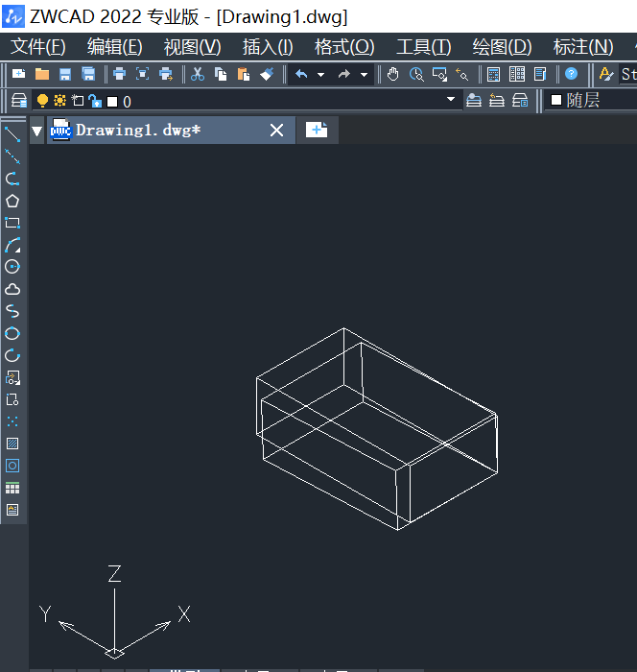Screen dimensions: 637x672
Task: Expand the redo history dropdown arrow
Action: [364, 75]
